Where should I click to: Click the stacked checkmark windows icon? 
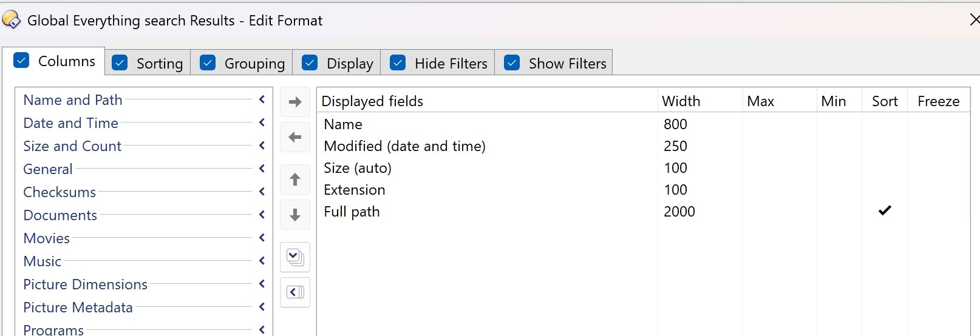click(295, 257)
